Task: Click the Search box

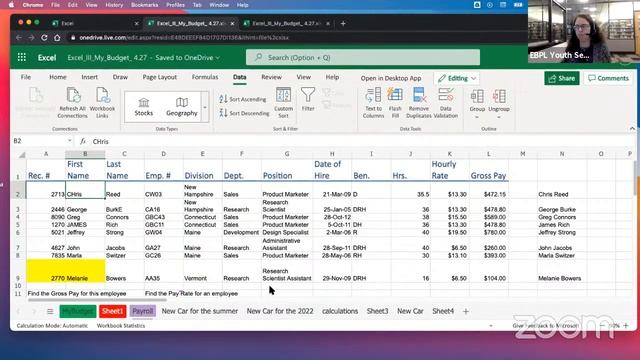Action: (x=363, y=58)
